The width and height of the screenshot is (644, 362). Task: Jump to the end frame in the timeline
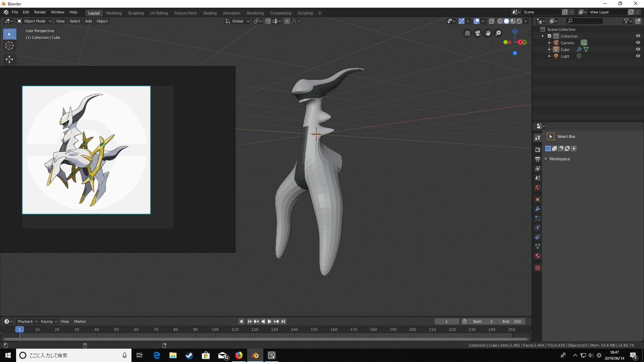(283, 321)
